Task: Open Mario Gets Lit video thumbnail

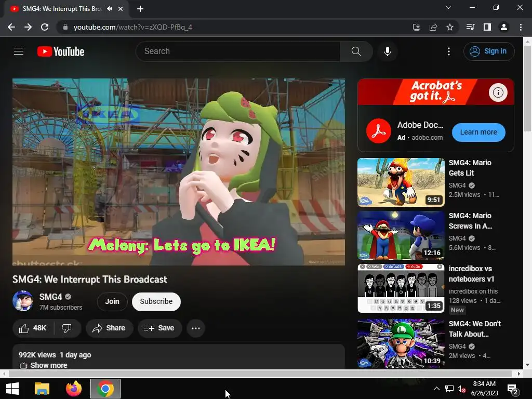Action: pyautogui.click(x=401, y=182)
